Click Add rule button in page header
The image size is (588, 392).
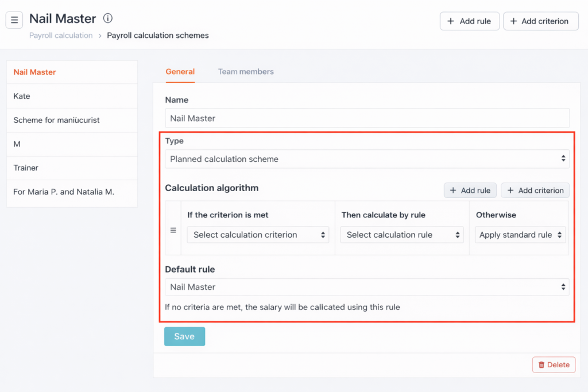click(x=470, y=21)
